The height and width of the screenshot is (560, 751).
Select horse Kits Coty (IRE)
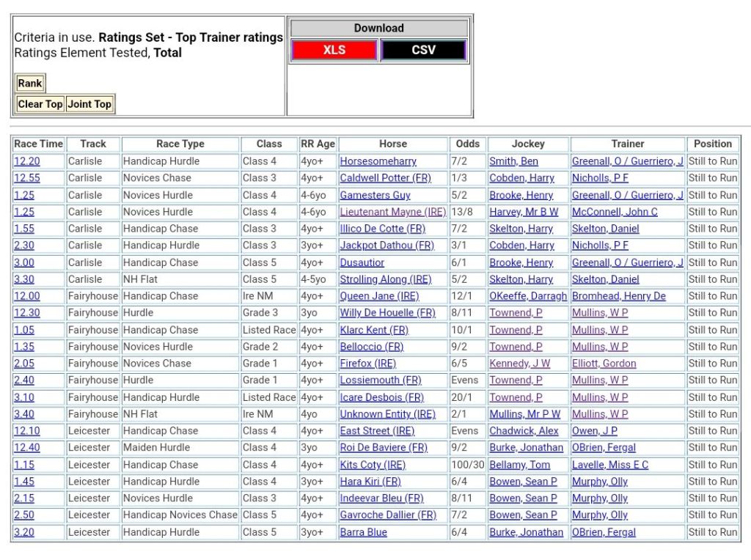pyautogui.click(x=373, y=465)
